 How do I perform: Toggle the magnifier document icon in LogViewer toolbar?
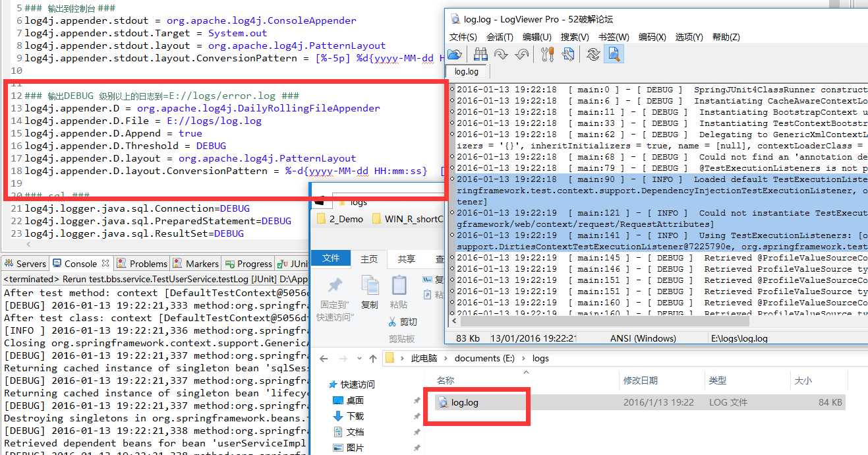pyautogui.click(x=614, y=54)
